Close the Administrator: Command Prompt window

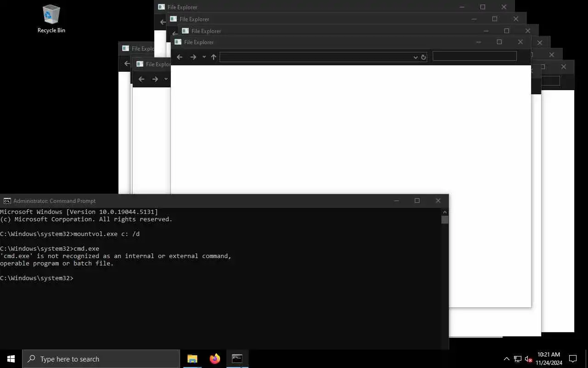(438, 201)
